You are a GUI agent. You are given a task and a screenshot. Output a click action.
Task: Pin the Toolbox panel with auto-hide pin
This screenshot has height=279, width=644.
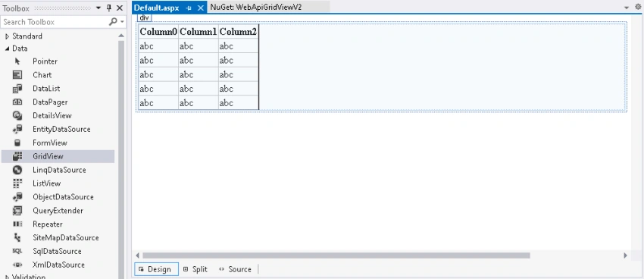[x=109, y=8]
